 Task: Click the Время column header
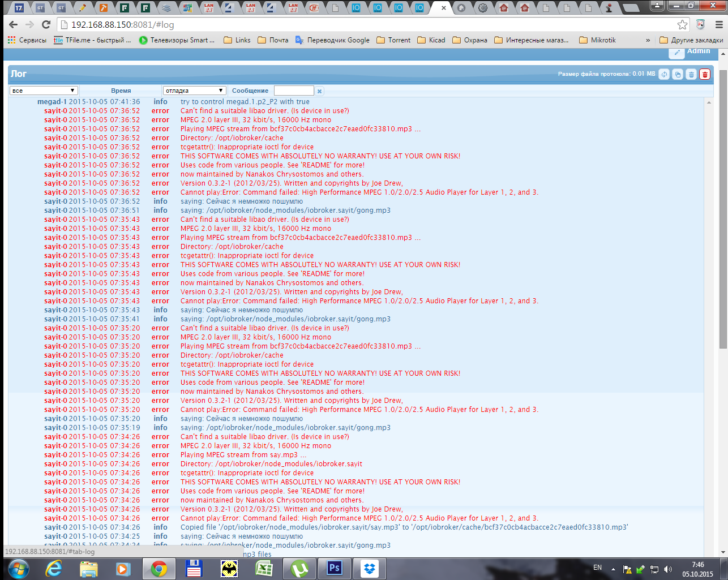point(121,91)
